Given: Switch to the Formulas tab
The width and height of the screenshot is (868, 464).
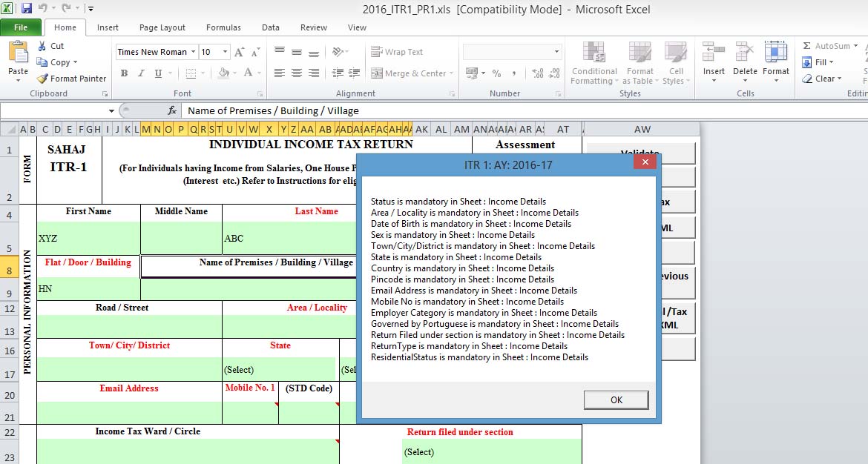Looking at the screenshot, I should [223, 27].
